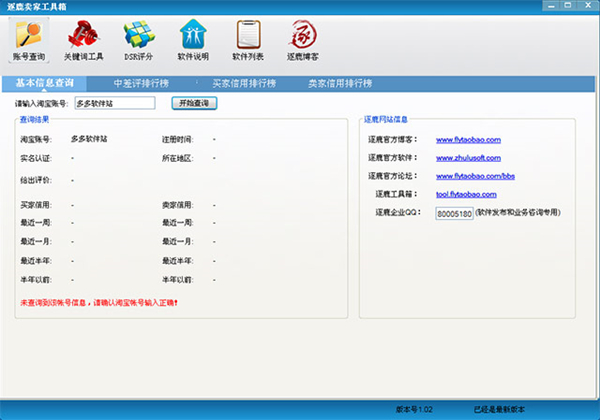Open the DSR评分 rating tool
The width and height of the screenshot is (600, 420).
pyautogui.click(x=139, y=41)
